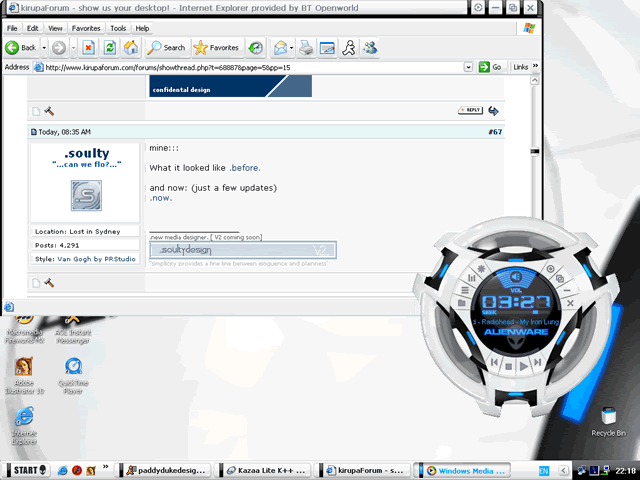
Task: Open the File menu
Action: point(12,28)
